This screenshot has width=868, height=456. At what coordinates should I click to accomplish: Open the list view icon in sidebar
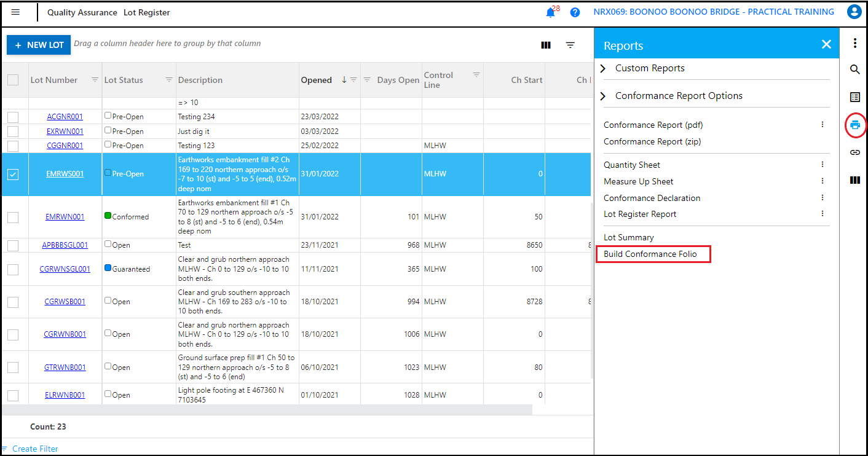[x=855, y=97]
